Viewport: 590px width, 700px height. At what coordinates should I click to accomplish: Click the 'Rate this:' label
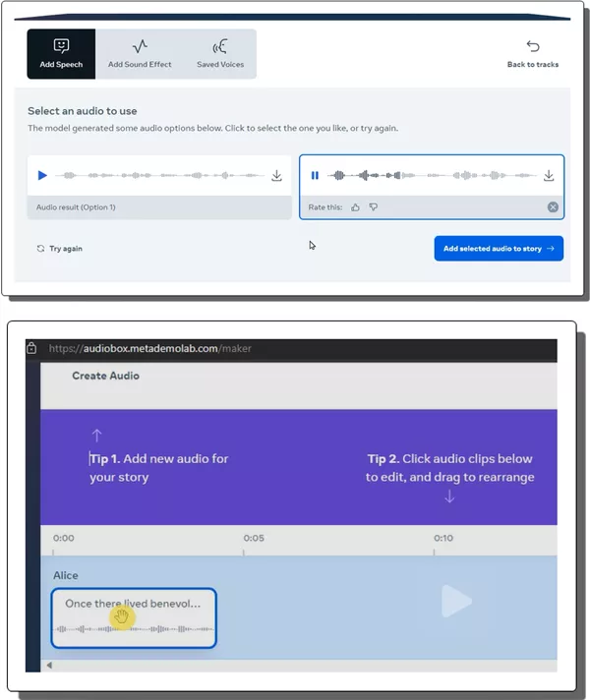(x=325, y=207)
